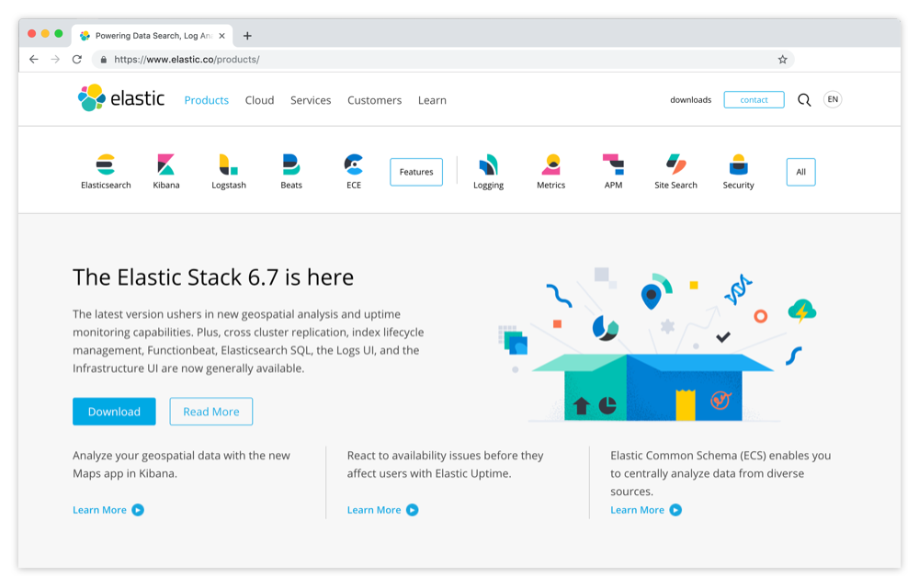Choose the Beats product icon

pos(291,164)
